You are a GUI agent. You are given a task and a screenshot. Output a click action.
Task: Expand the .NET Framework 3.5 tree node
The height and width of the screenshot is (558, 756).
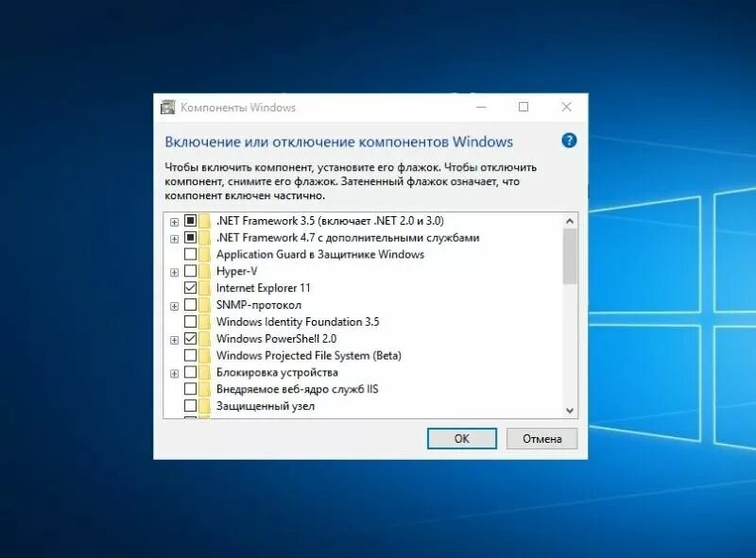(x=174, y=222)
